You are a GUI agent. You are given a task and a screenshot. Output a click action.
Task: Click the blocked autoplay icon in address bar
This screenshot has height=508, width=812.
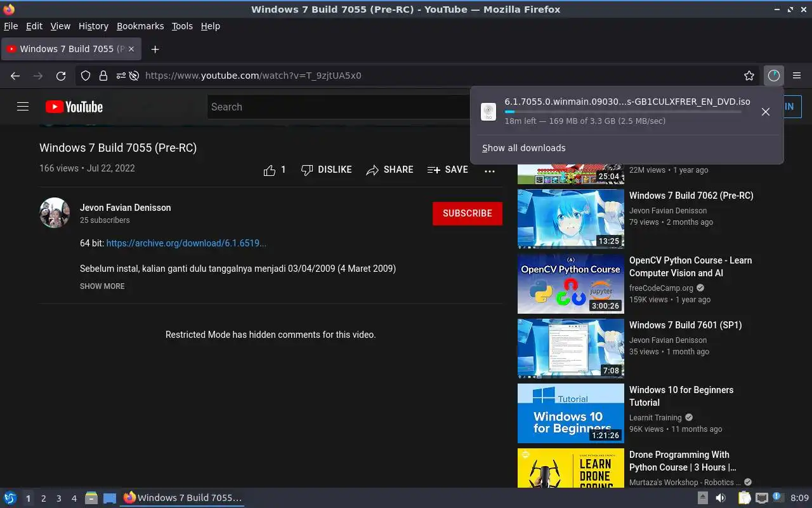134,76
